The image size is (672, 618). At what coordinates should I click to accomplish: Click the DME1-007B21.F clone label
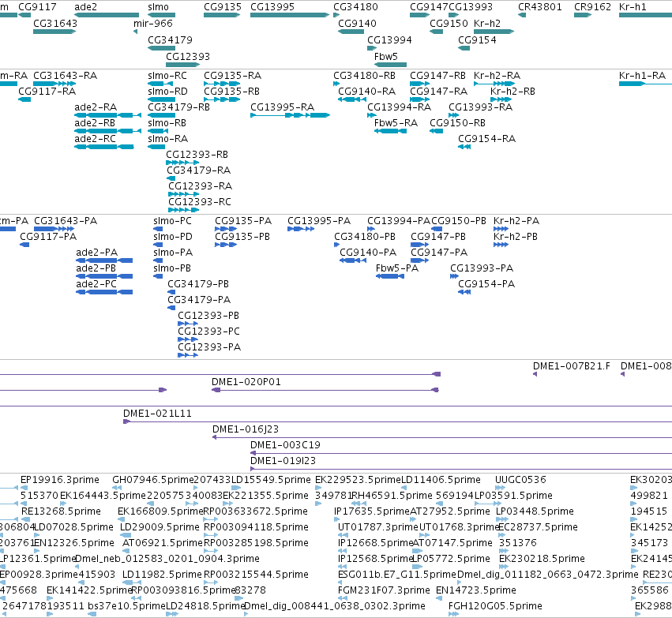[572, 366]
